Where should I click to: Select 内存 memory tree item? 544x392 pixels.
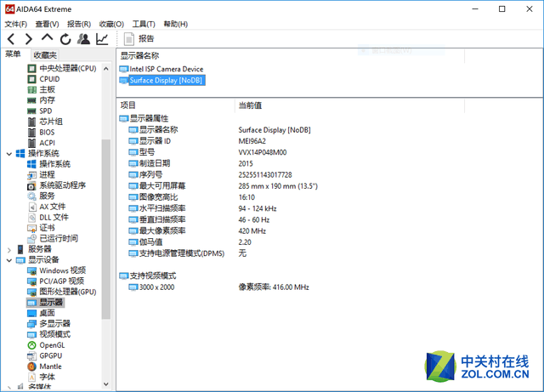click(x=42, y=100)
